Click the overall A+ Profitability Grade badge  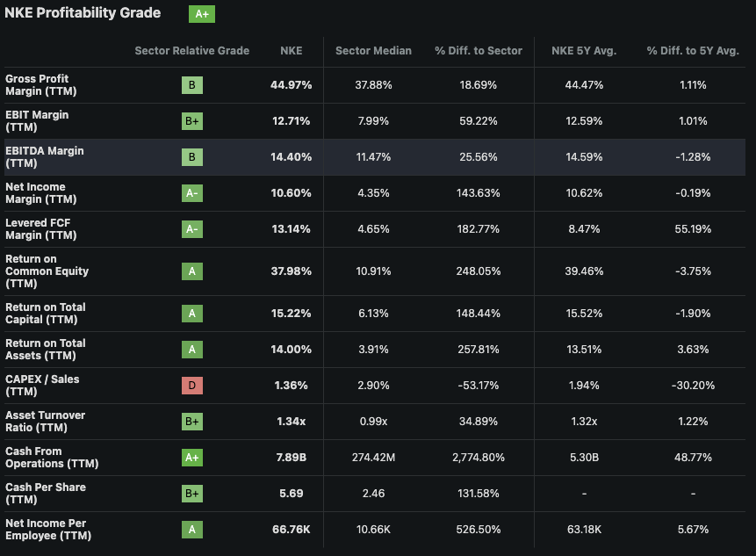(202, 14)
